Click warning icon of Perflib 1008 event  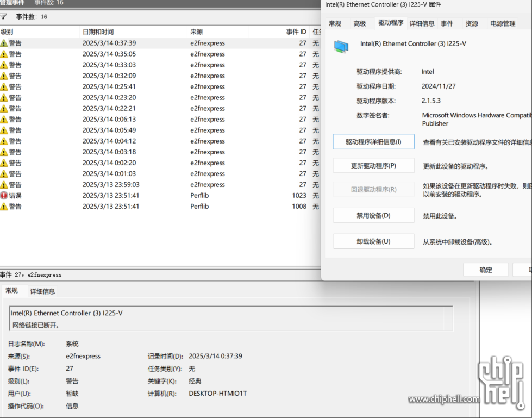point(4,207)
